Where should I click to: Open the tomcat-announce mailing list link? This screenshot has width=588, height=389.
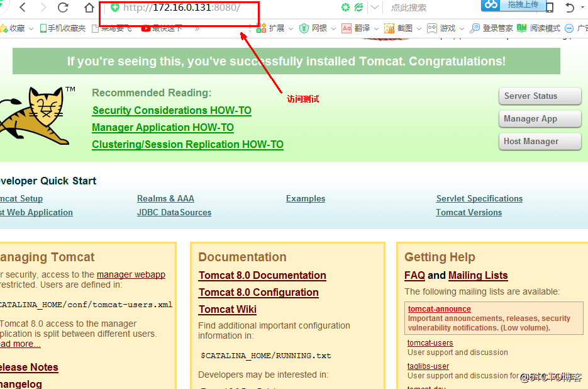439,309
